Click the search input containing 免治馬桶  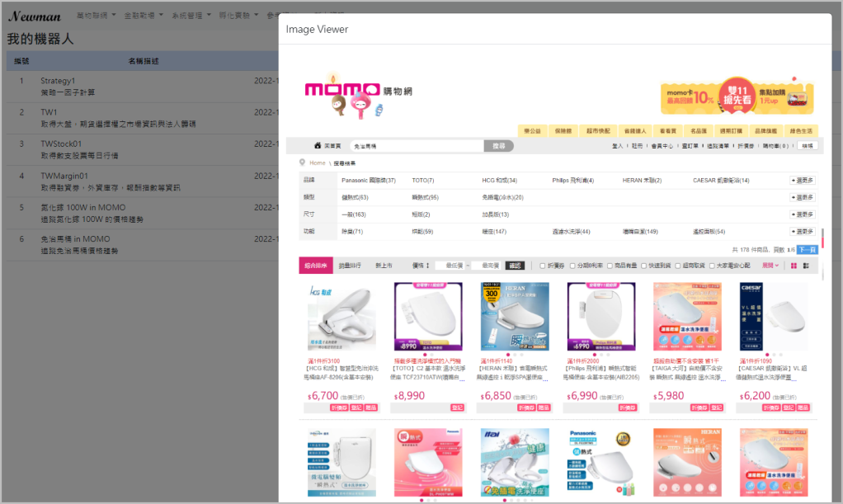415,146
